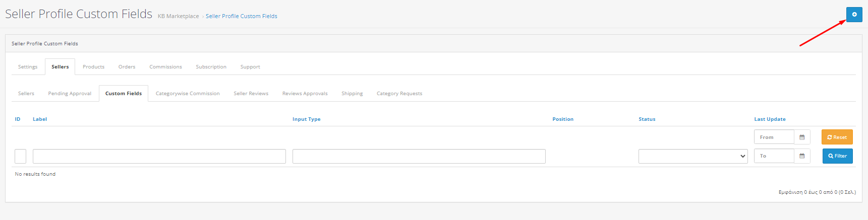Switch to the Shipping sub-tab
Screen dimensions: 868x220
(x=352, y=94)
